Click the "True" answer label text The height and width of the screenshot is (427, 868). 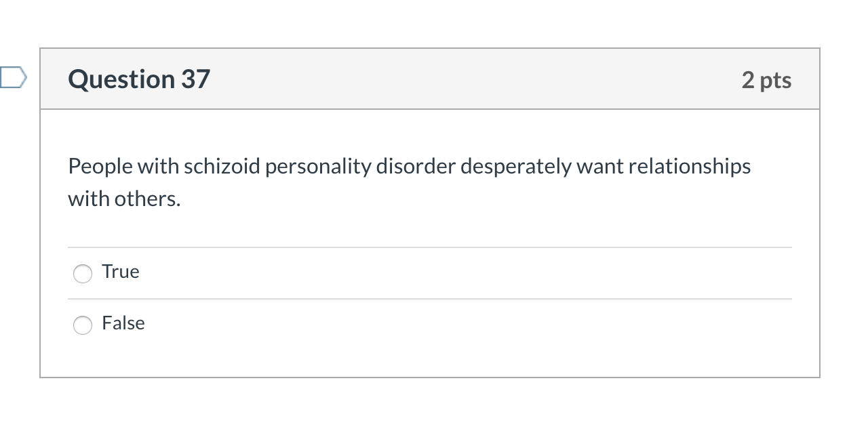point(121,272)
